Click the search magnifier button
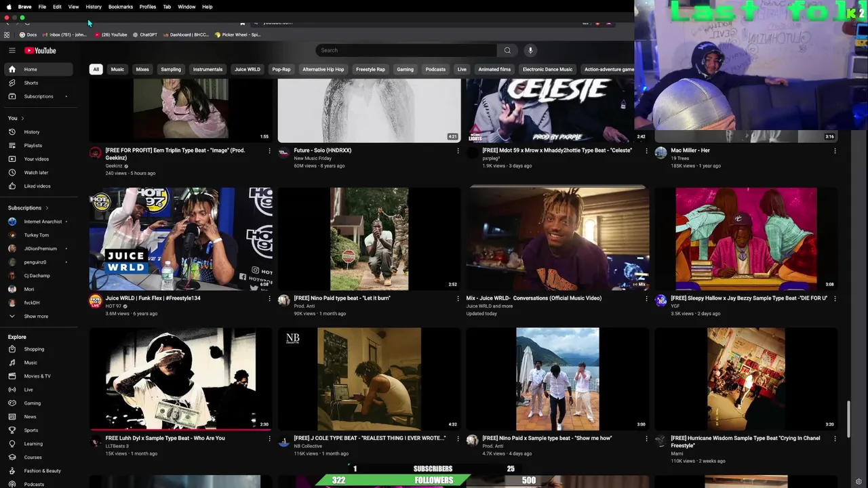868x488 pixels. pos(507,50)
